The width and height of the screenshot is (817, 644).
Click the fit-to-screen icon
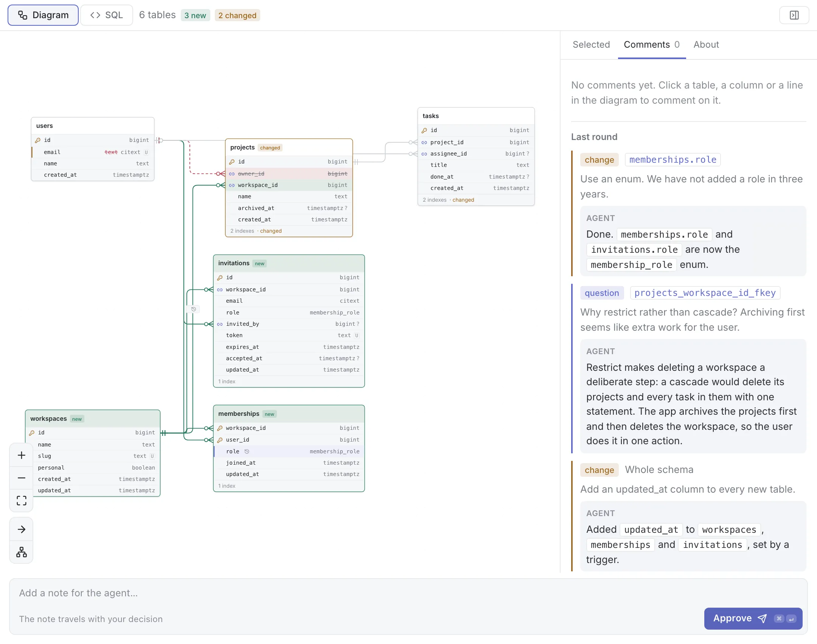pos(22,501)
